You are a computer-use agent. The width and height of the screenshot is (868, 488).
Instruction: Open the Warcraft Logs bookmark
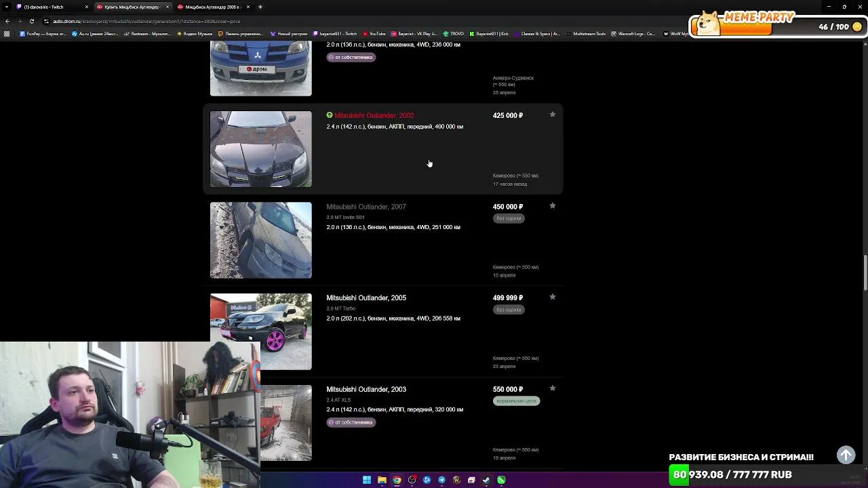click(633, 33)
